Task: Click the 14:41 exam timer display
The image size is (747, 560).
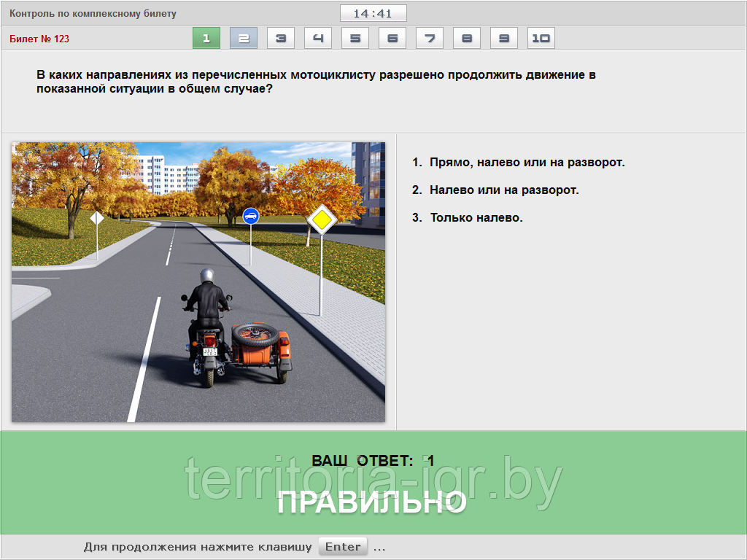Action: tap(373, 12)
